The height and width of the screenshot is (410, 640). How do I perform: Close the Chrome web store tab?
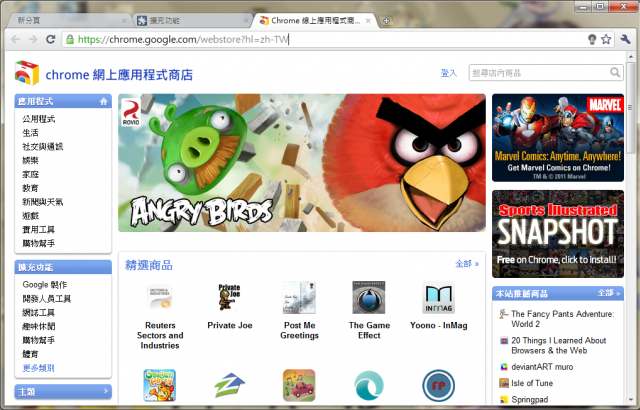pyautogui.click(x=368, y=20)
